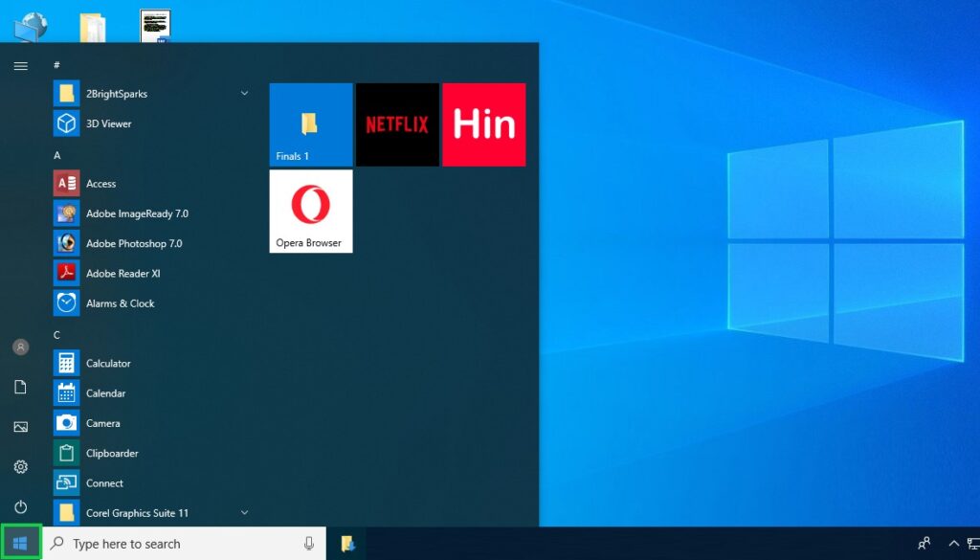Expand the 2BrightSparks group
Image resolution: width=980 pixels, height=560 pixels.
[x=244, y=93]
